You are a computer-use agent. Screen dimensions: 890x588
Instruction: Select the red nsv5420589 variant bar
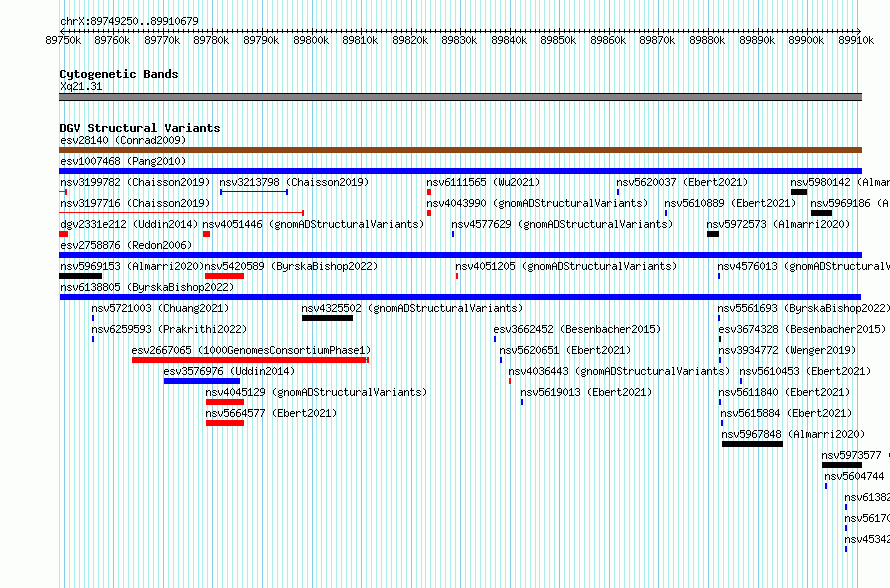pyautogui.click(x=225, y=276)
